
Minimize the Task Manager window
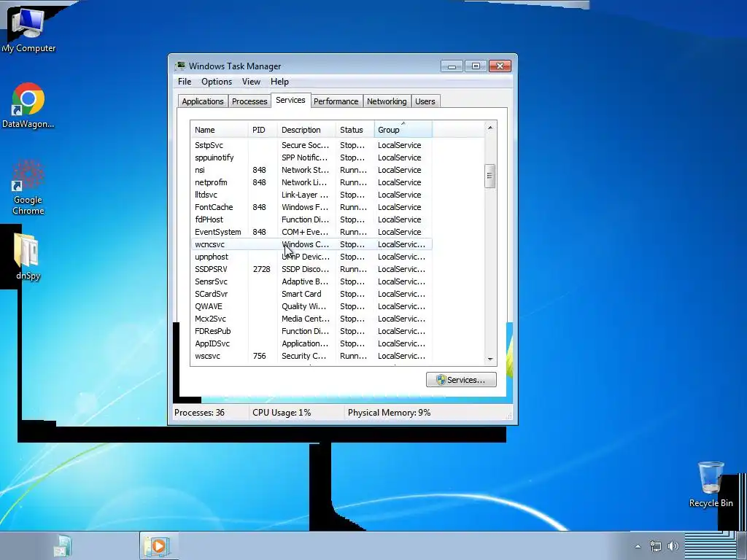pyautogui.click(x=452, y=66)
